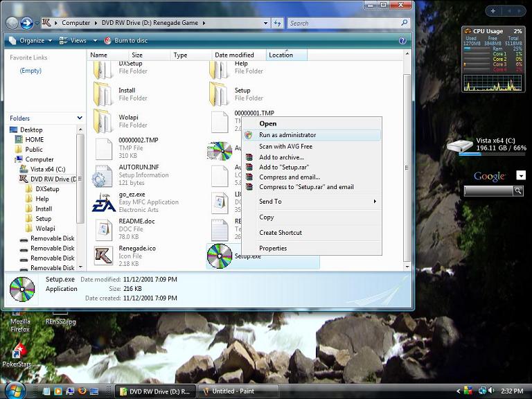Choose Run as administrator in context menu
Viewport: 532px width, 399px height.
click(287, 135)
